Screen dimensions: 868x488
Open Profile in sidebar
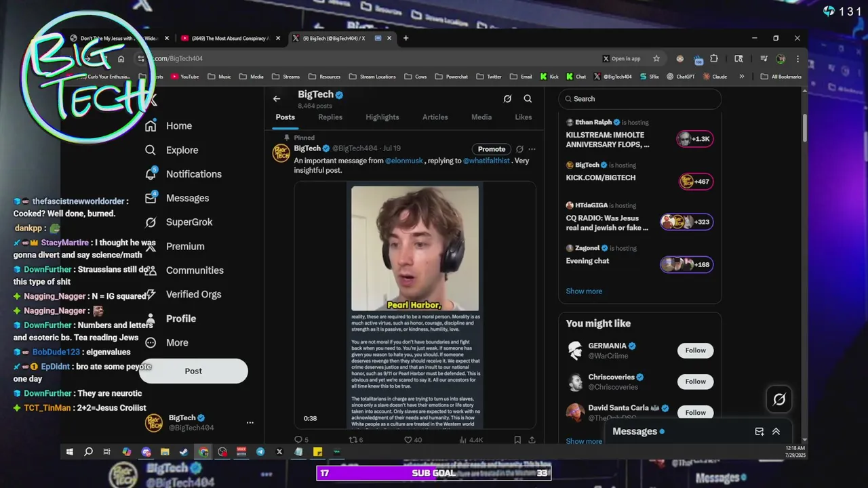(170, 319)
